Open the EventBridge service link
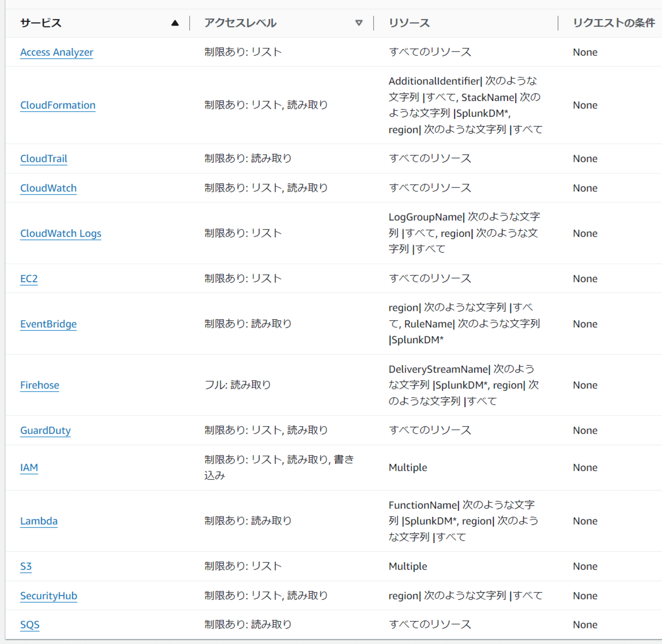The height and width of the screenshot is (644, 662). [48, 324]
